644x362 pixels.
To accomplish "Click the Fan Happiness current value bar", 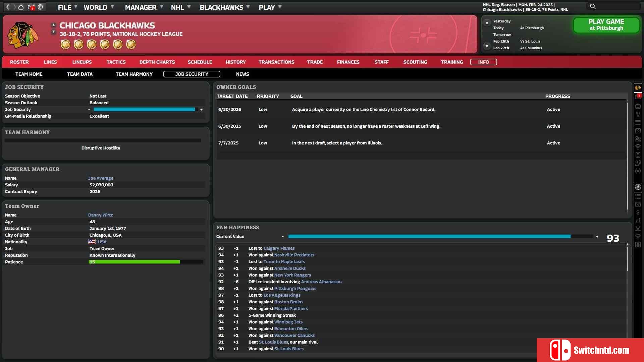I will pos(440,236).
